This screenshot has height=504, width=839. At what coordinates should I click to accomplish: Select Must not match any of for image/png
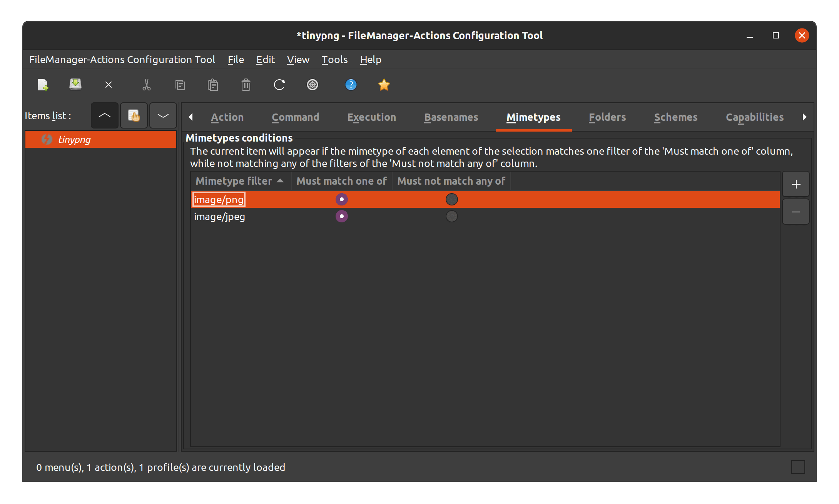tap(451, 199)
